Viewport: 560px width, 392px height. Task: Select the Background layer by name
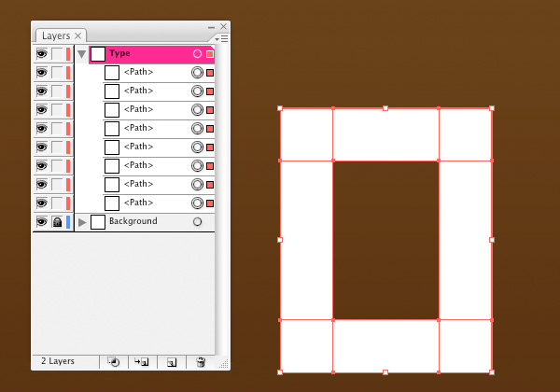pyautogui.click(x=133, y=222)
